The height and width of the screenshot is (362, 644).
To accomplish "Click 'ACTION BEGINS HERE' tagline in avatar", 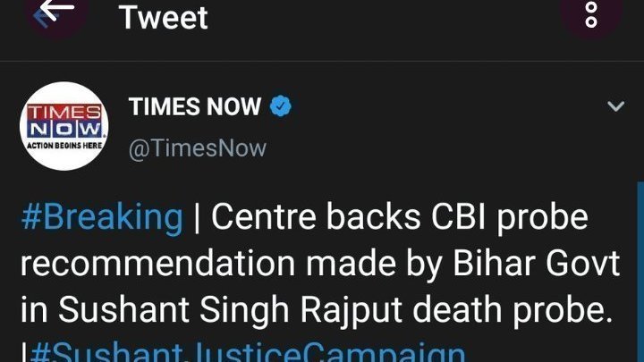I will pos(64,145).
